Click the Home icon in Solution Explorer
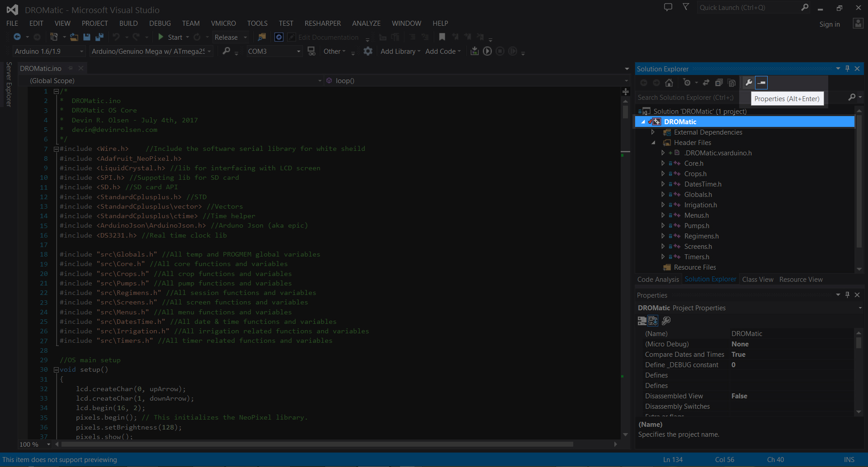 tap(669, 83)
